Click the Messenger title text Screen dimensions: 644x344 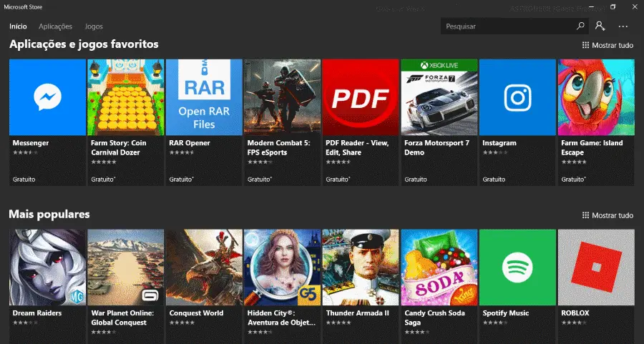[31, 143]
